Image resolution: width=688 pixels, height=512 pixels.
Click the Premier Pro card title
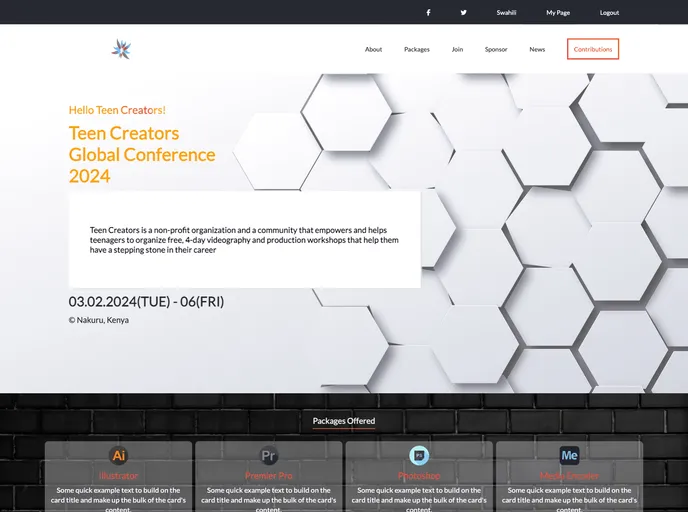(269, 476)
